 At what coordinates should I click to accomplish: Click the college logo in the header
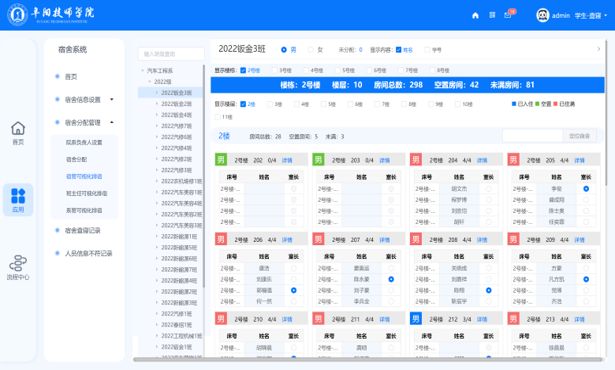17,15
